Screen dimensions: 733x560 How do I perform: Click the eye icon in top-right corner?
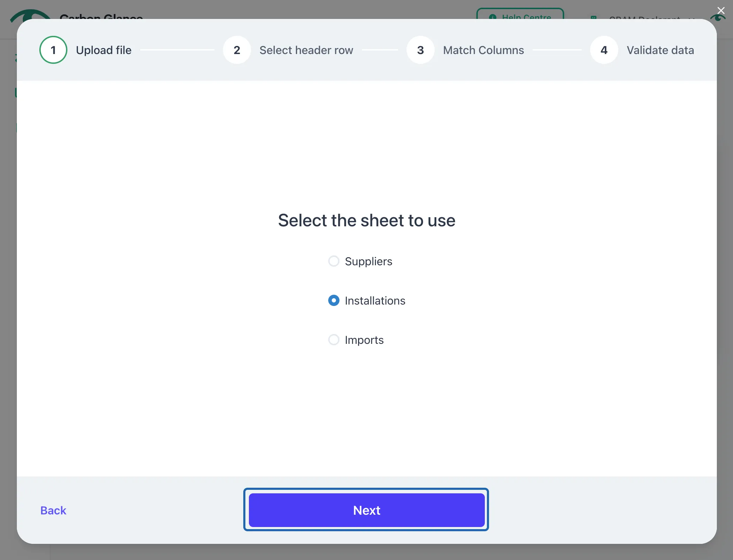pyautogui.click(x=718, y=17)
